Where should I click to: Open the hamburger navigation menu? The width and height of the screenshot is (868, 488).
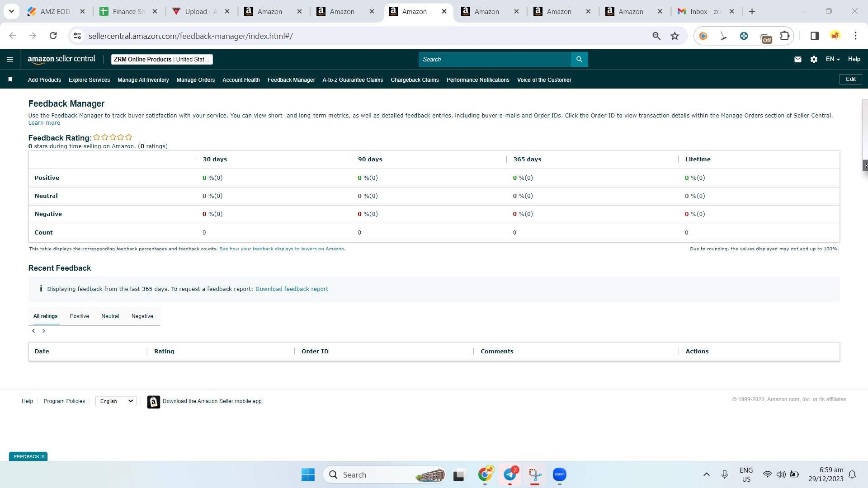point(10,59)
